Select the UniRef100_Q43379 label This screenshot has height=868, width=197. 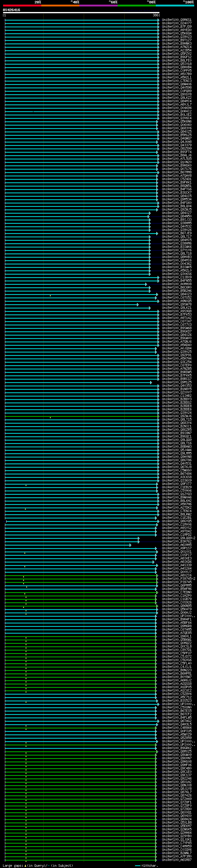click(177, 145)
